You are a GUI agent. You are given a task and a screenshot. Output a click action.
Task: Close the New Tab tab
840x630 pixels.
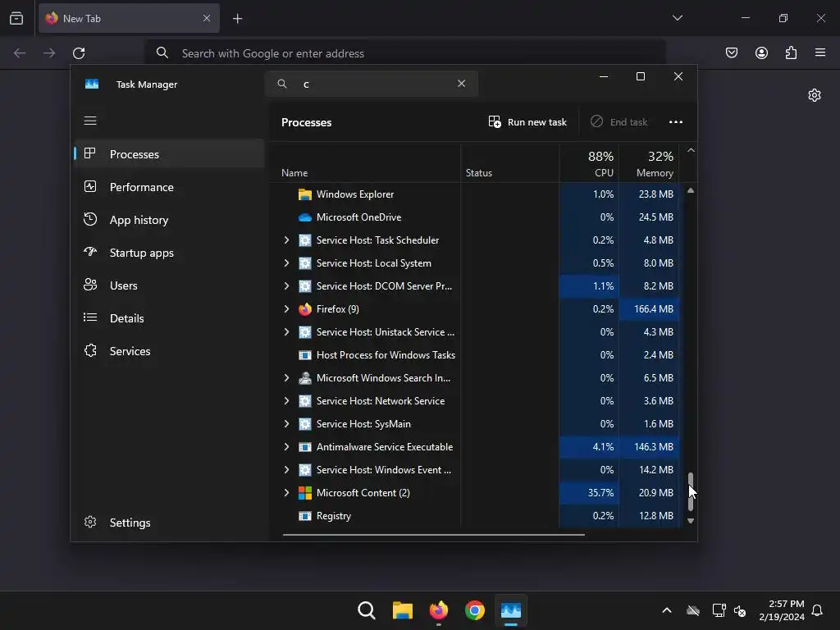coord(206,18)
